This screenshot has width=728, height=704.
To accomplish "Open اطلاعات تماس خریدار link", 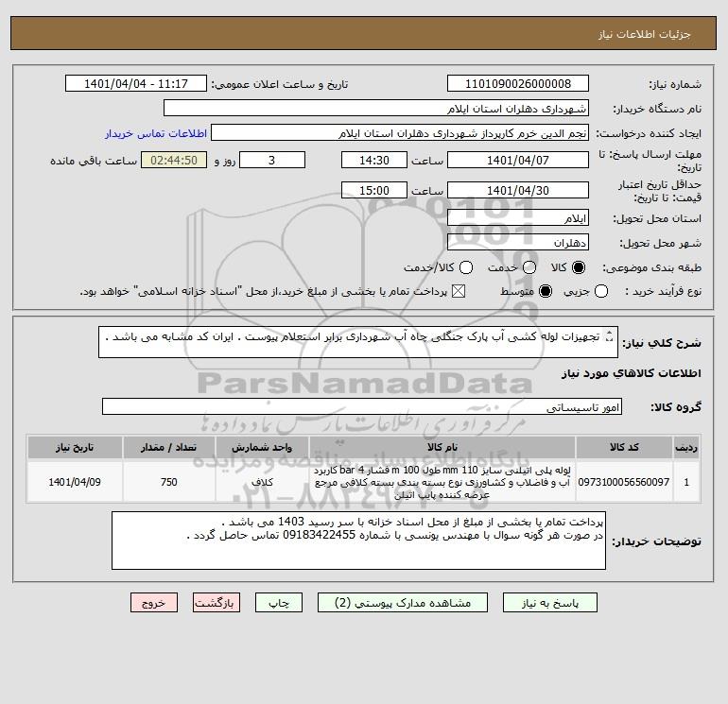I will [156, 133].
